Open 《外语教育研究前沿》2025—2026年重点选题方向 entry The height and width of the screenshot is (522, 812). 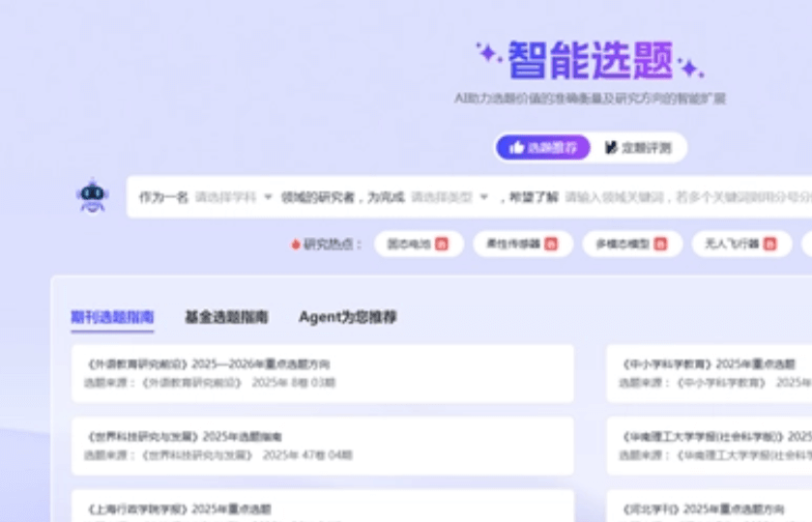pos(323,373)
